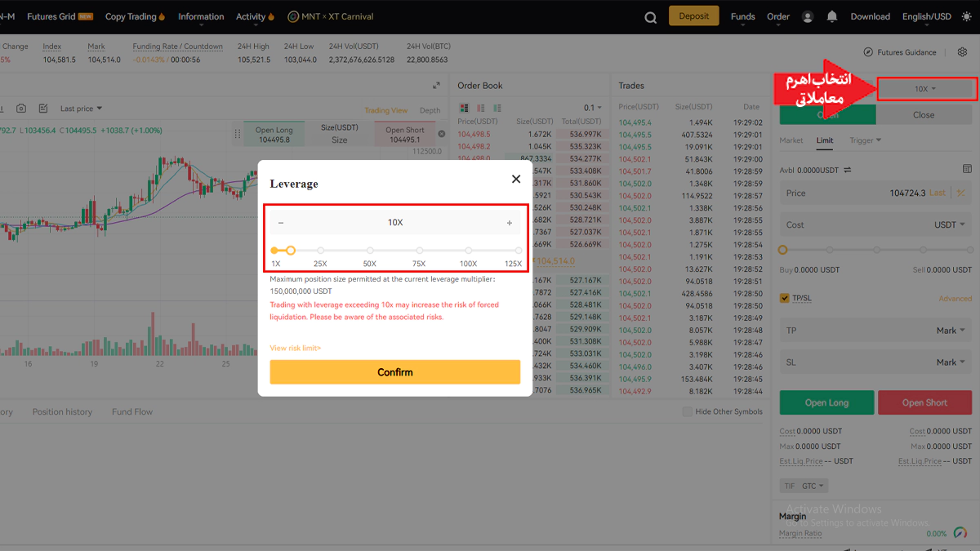Expand the chart to fullscreen
This screenshot has height=551, width=980.
(x=436, y=86)
